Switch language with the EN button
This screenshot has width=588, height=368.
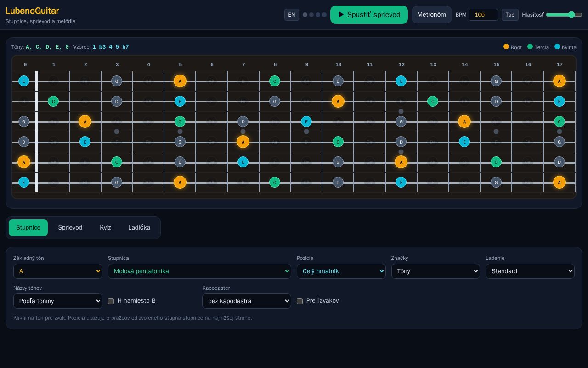pos(292,15)
